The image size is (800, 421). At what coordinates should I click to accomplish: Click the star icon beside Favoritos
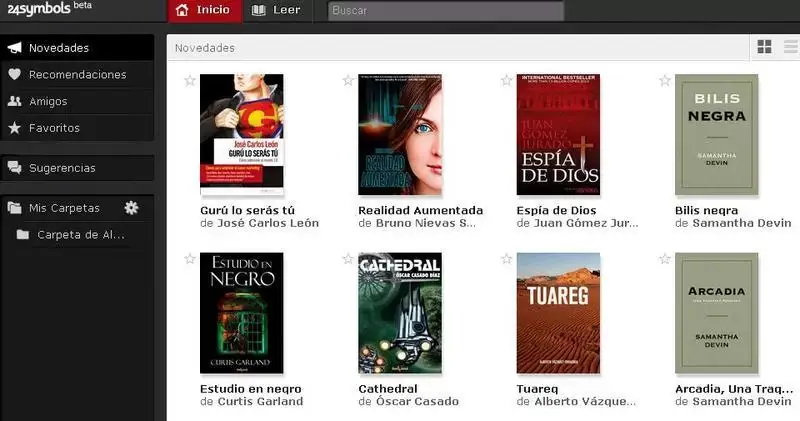tap(15, 128)
